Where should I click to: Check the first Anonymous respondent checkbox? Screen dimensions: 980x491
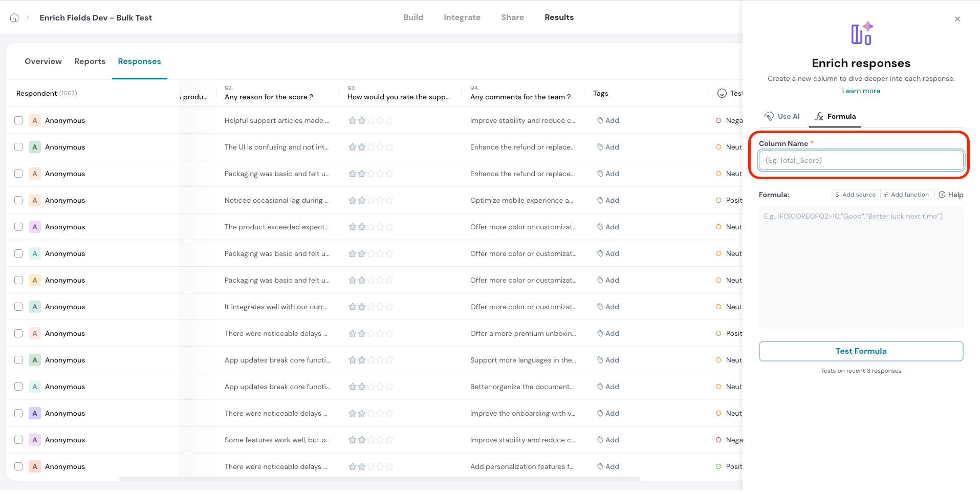tap(18, 120)
